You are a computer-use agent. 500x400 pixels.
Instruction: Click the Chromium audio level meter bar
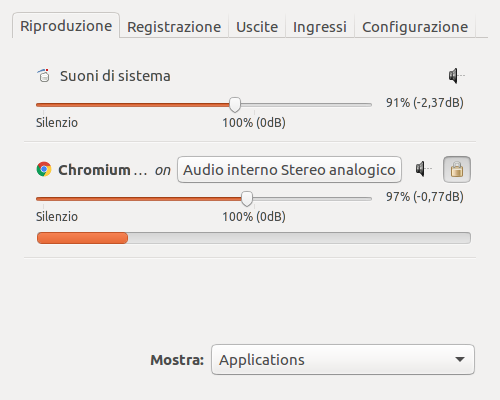point(254,238)
